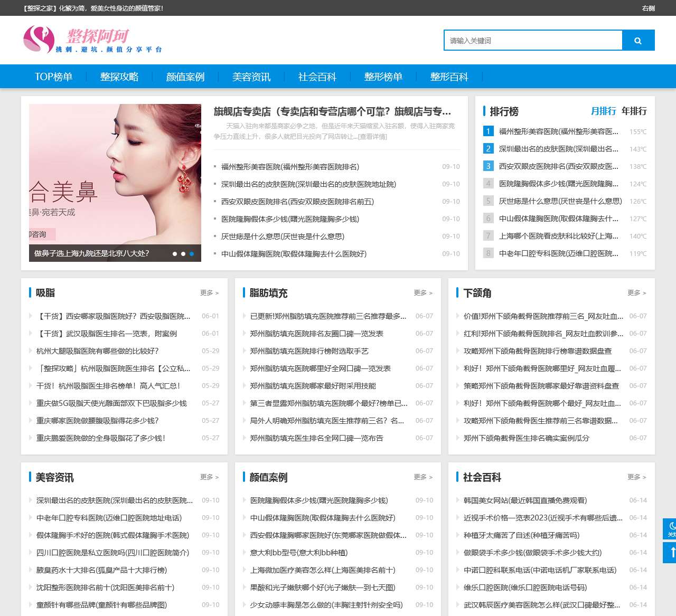676x616 pixels.
Task: Open the 整形百科 navigation item
Action: point(448,77)
